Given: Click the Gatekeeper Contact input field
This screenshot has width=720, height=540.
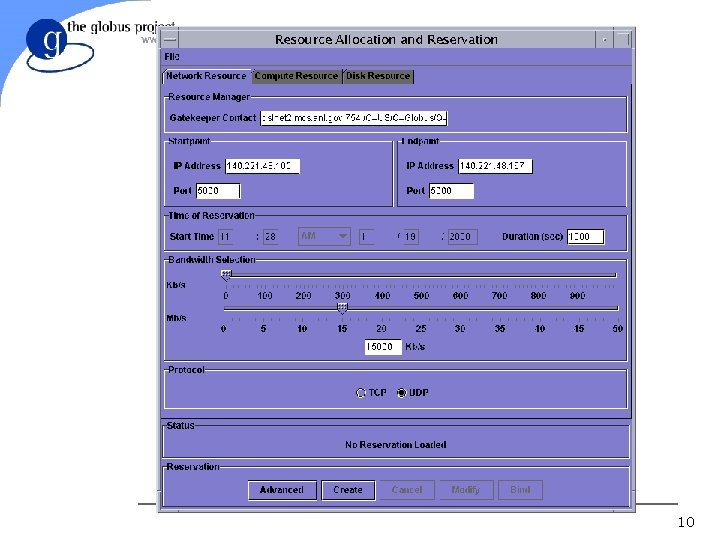Looking at the screenshot, I should [354, 118].
